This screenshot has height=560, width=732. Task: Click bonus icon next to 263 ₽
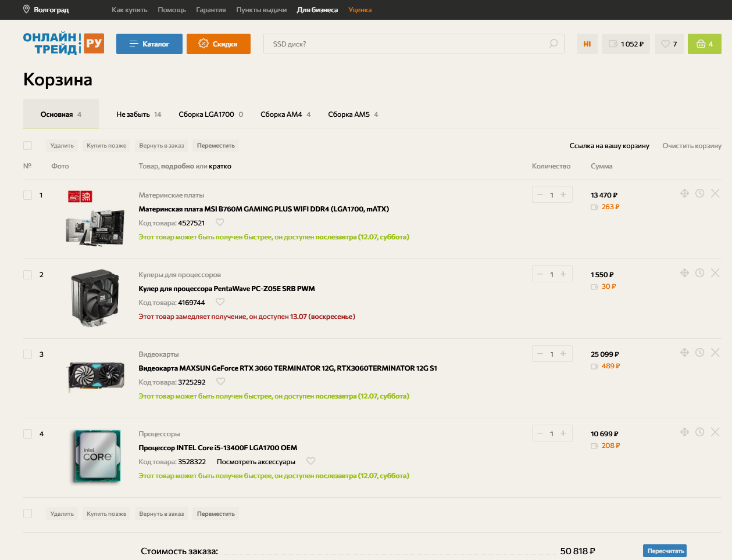coord(594,207)
